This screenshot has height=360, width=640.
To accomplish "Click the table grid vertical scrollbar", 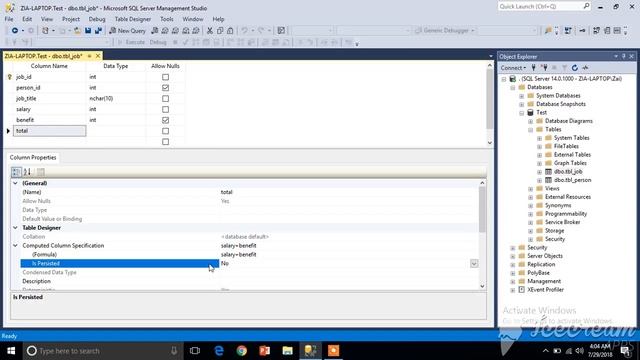I will pyautogui.click(x=490, y=104).
